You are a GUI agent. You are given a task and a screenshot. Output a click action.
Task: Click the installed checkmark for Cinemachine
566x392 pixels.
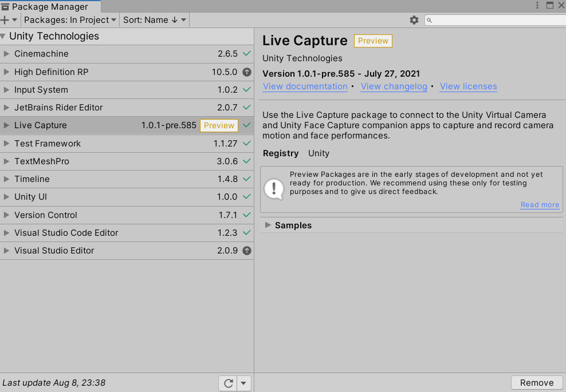247,54
